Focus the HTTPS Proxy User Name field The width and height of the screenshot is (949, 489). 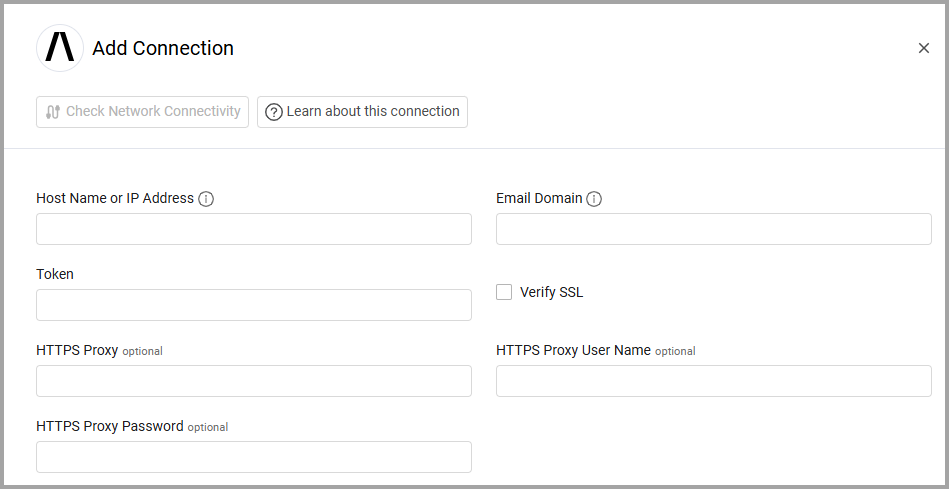[x=714, y=381]
